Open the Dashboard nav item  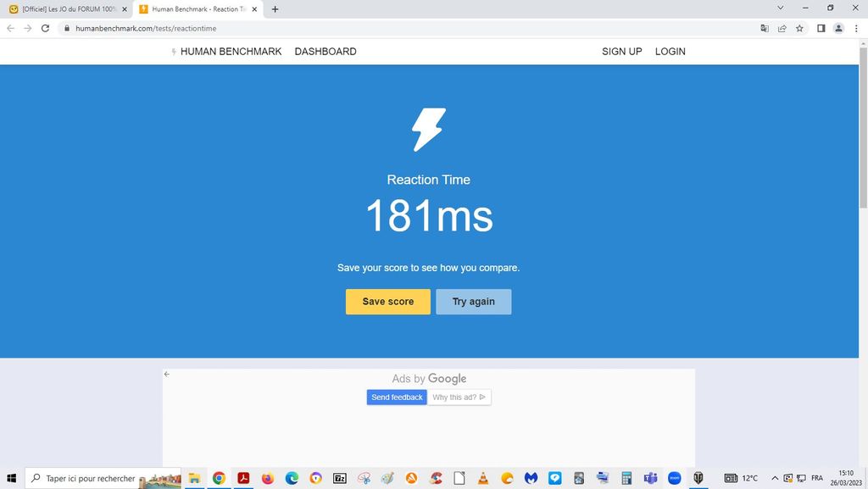tap(325, 52)
